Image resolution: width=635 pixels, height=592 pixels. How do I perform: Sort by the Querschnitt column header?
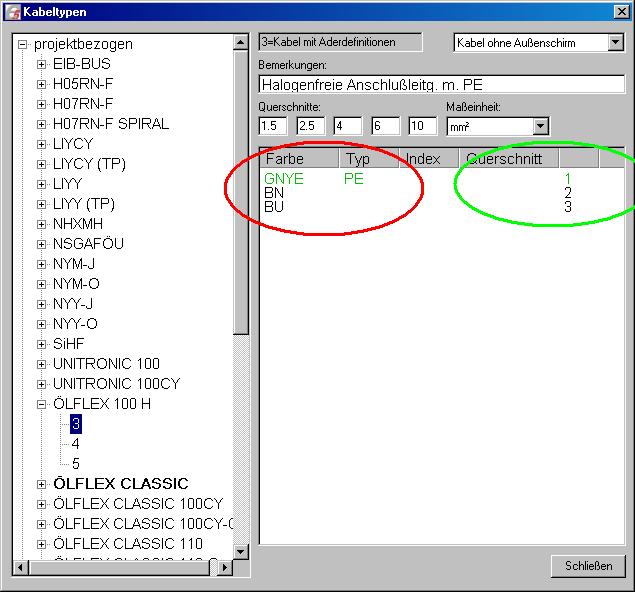[x=509, y=158]
